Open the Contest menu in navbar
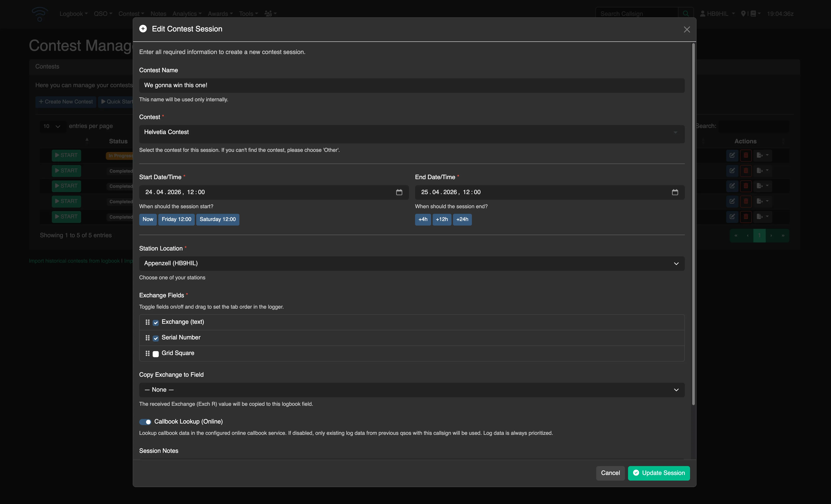The width and height of the screenshot is (831, 504). (131, 13)
